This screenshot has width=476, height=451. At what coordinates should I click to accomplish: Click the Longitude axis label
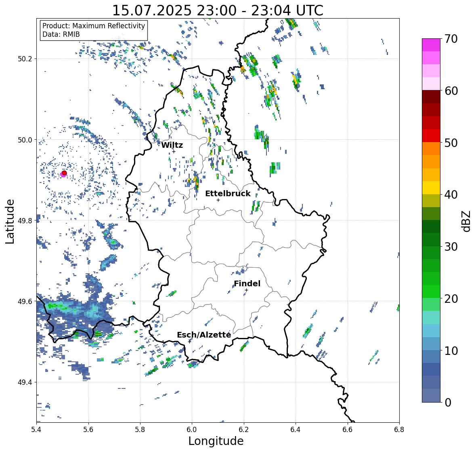[216, 441]
